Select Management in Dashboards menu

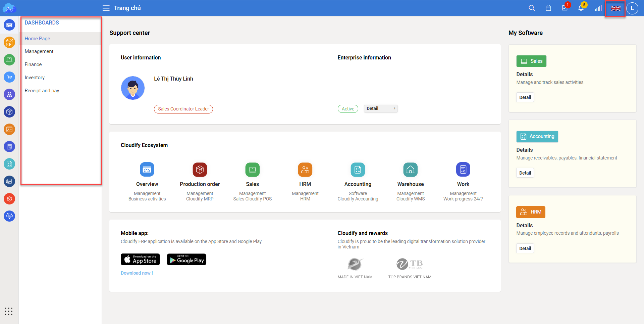[x=61, y=51]
